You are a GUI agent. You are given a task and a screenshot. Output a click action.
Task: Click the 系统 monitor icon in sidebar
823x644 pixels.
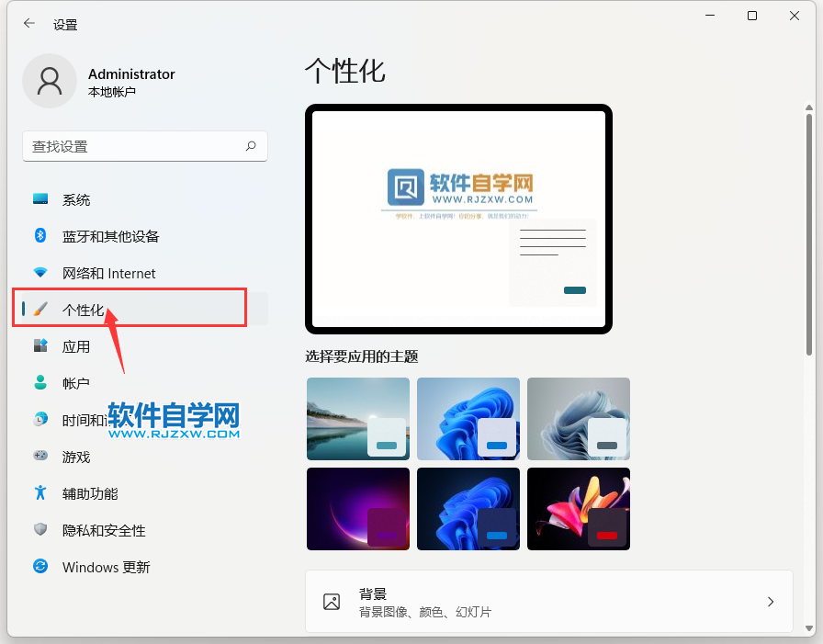point(40,199)
